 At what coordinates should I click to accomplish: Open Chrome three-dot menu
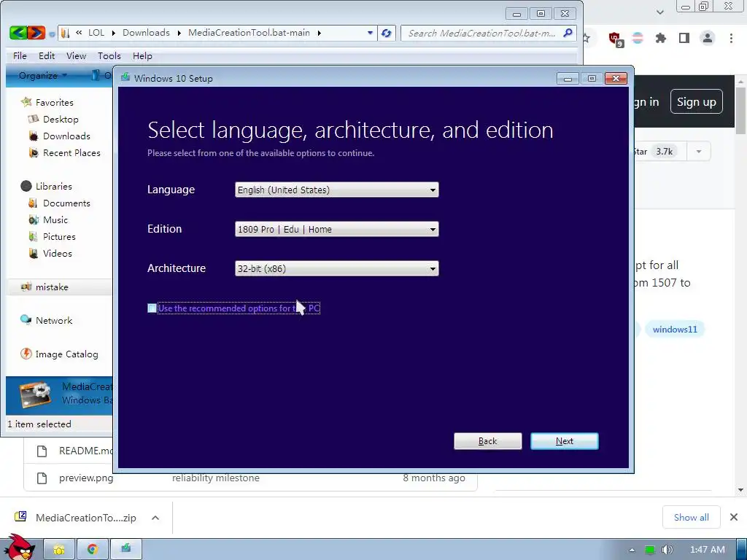pyautogui.click(x=731, y=38)
